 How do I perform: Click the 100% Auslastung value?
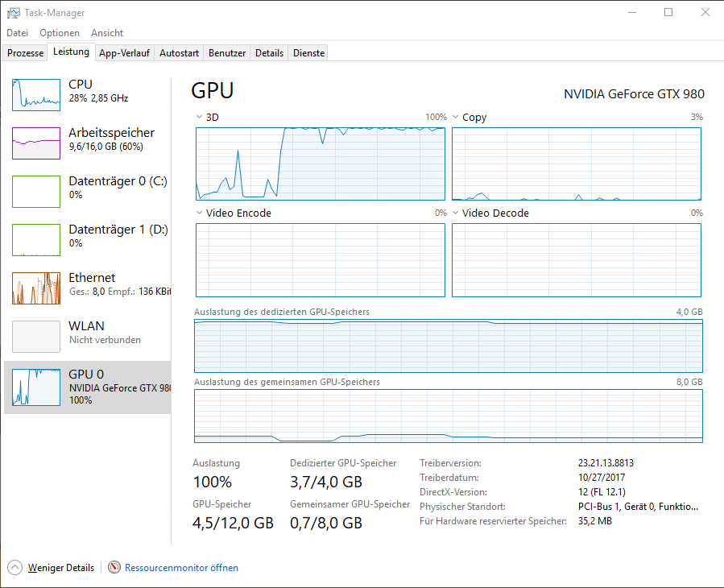point(213,482)
